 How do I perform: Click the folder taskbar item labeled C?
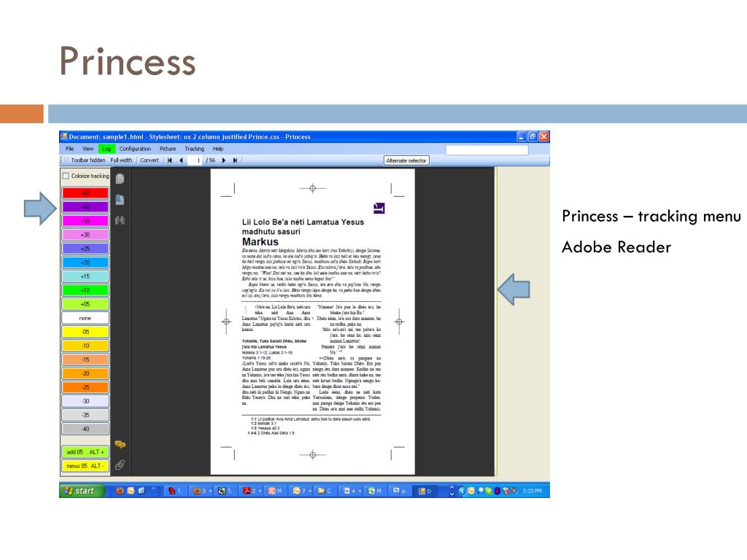326,491
